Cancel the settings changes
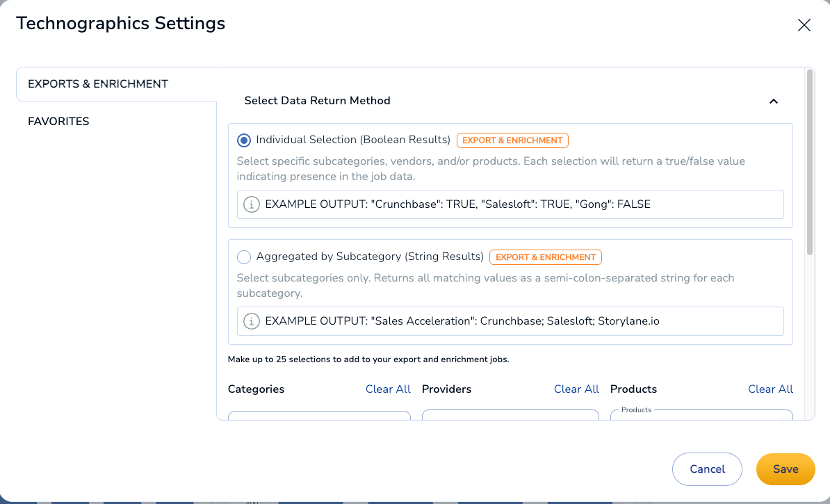This screenshot has width=830, height=504. pyautogui.click(x=707, y=469)
